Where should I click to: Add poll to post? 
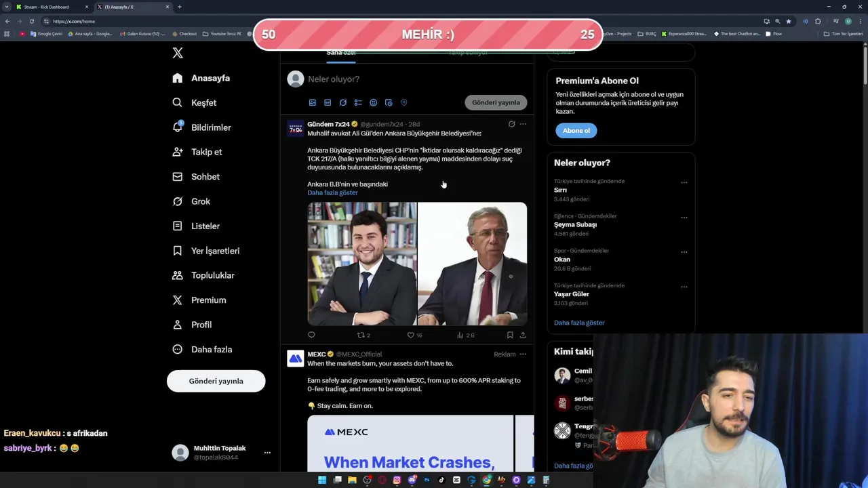(358, 102)
